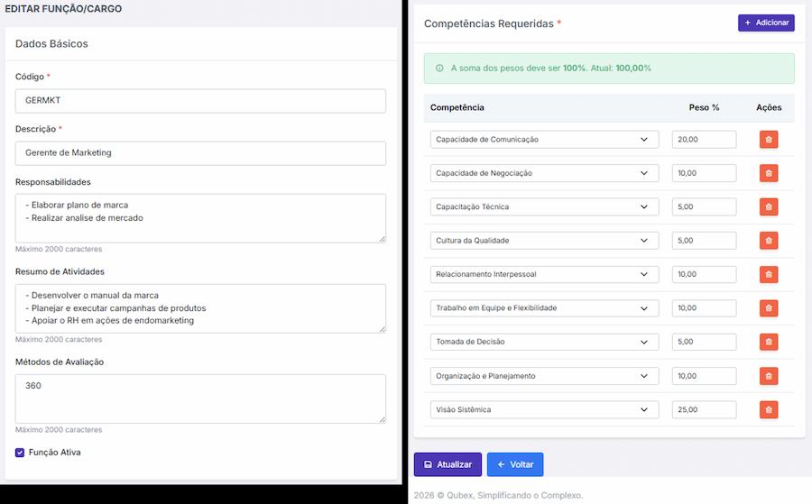This screenshot has width=812, height=504.
Task: Delete the Cultura da Qualidade row
Action: coord(768,241)
